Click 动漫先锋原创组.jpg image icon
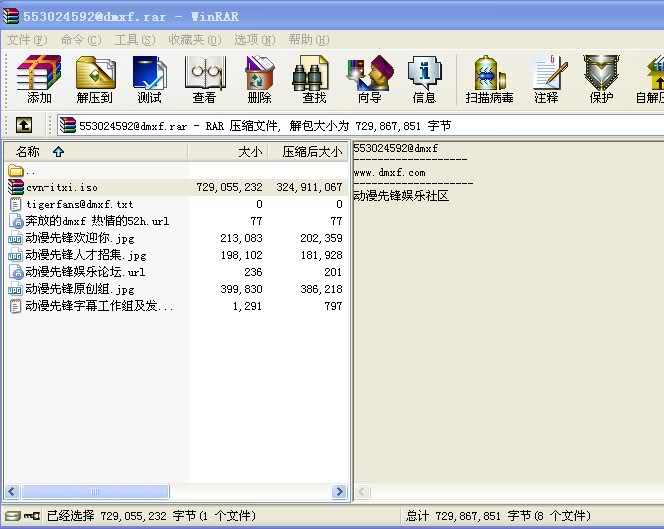This screenshot has width=664, height=529. tap(16, 289)
